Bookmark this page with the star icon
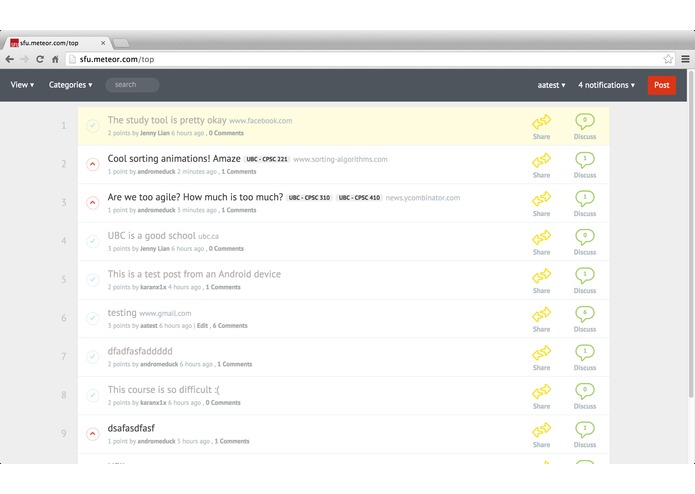The height and width of the screenshot is (494, 695). click(668, 59)
